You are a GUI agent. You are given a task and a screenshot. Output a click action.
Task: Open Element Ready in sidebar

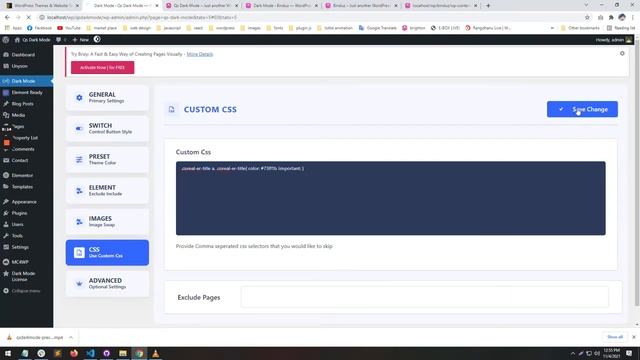point(27,92)
